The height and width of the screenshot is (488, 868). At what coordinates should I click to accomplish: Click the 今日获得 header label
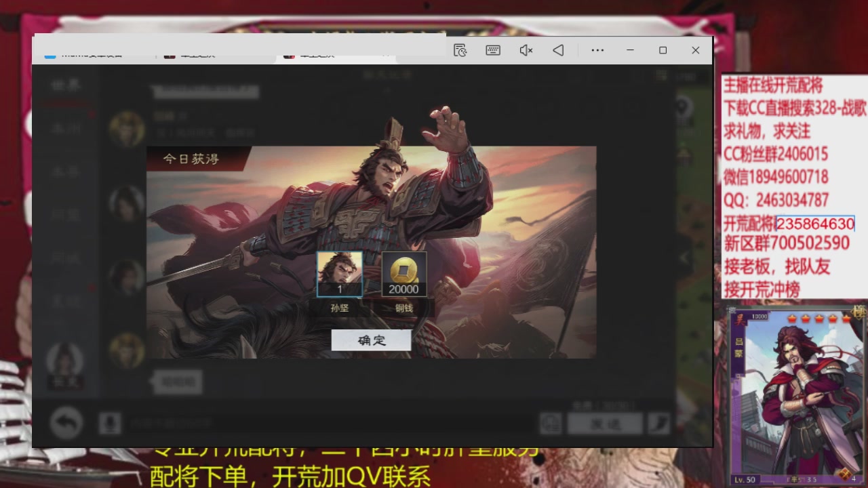[191, 159]
